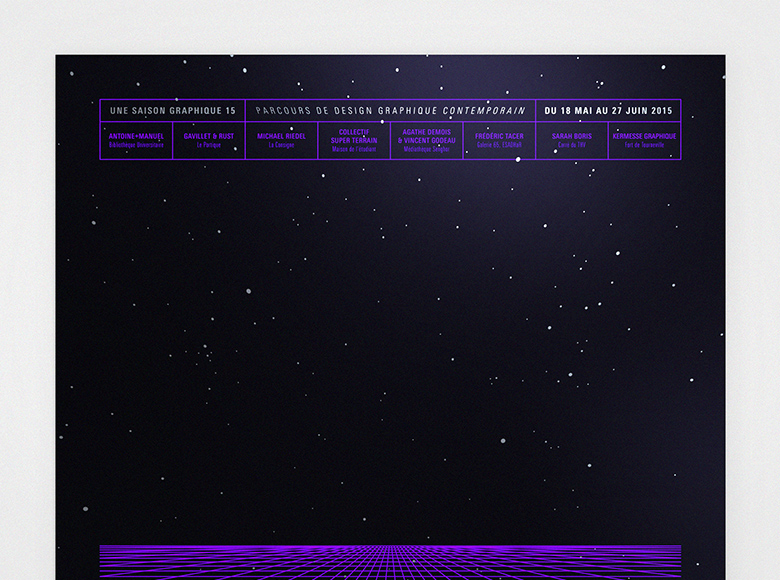780x580 pixels.
Task: Select the 'COLLECTIF SUPER TERRAIN' cell
Action: point(354,141)
